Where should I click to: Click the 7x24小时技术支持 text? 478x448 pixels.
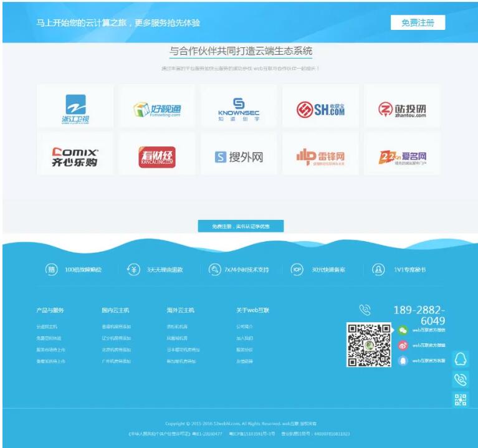[x=247, y=270]
